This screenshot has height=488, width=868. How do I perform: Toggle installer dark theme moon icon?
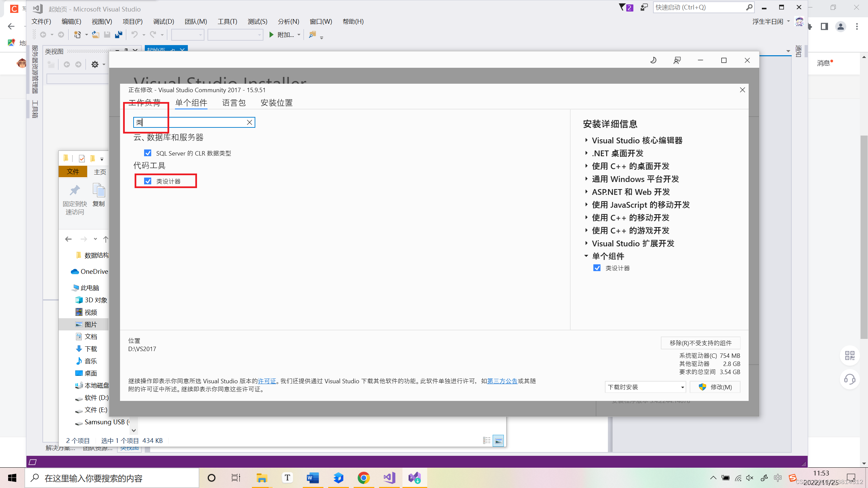click(653, 60)
